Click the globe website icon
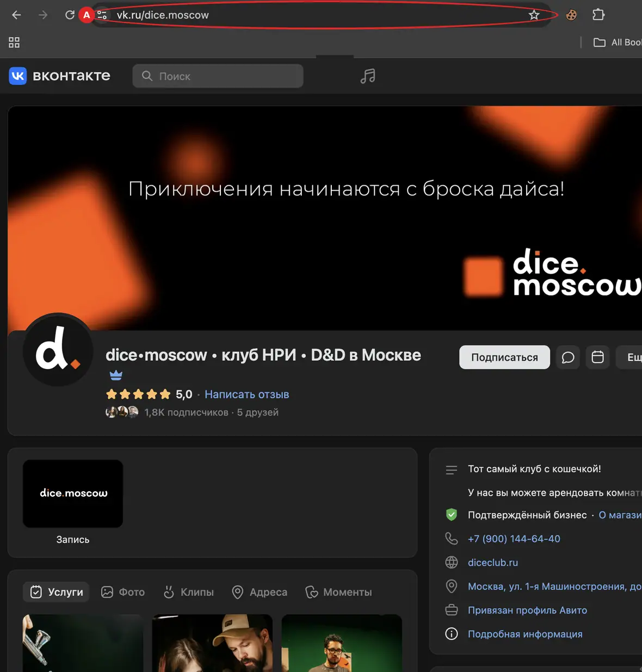Image resolution: width=642 pixels, height=672 pixels. tap(452, 563)
